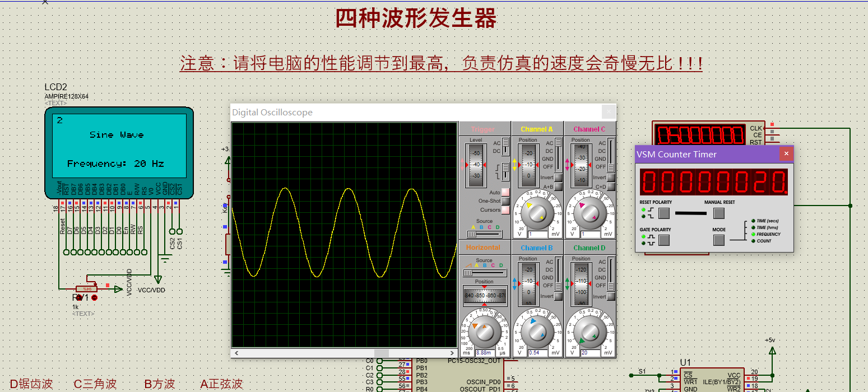Click the Trigger Source channel slider

(x=484, y=234)
